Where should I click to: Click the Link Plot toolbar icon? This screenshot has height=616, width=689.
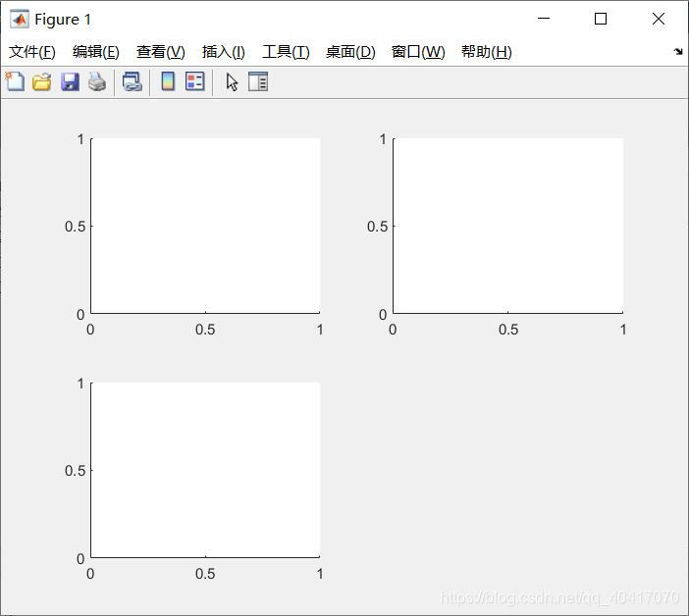click(132, 81)
